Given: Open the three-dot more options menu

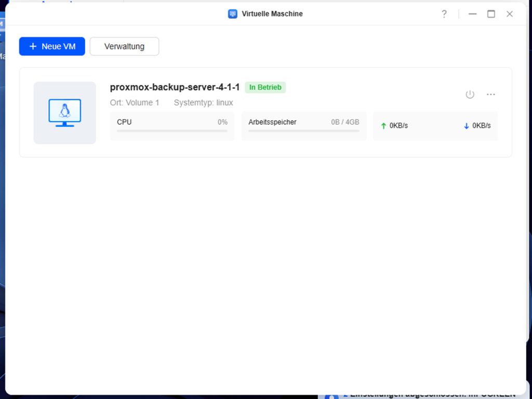Looking at the screenshot, I should coord(490,95).
